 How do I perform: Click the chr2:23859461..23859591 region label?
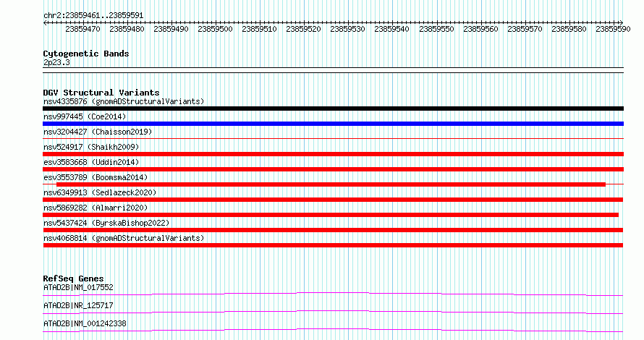[x=93, y=16]
